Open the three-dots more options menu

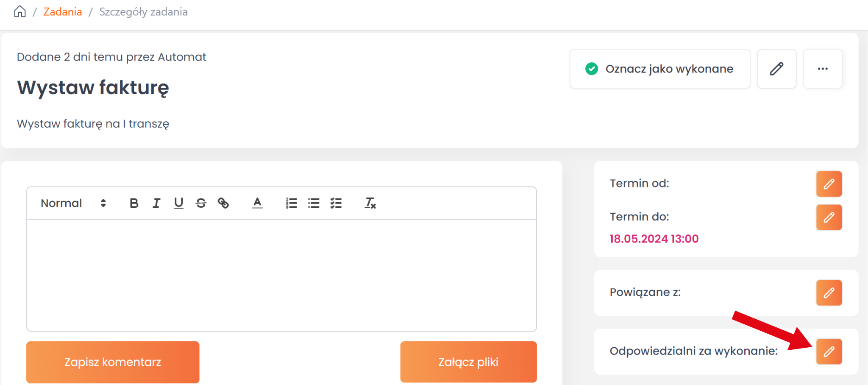(x=823, y=69)
